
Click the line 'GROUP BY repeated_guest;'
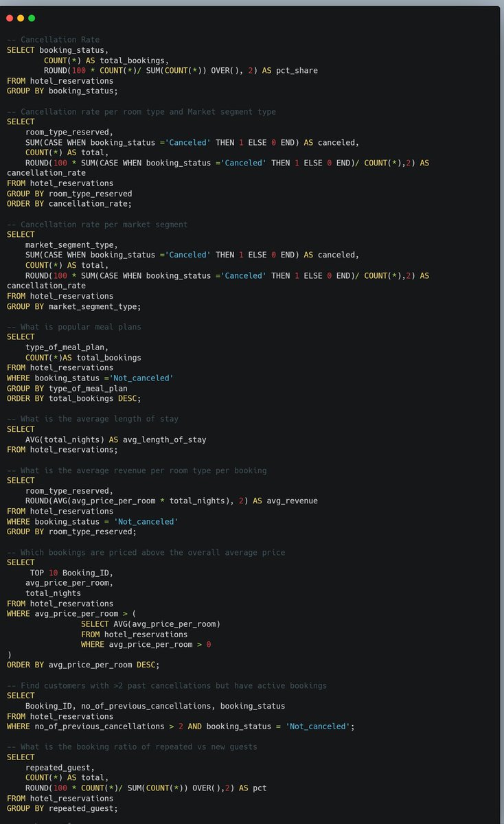[62, 809]
